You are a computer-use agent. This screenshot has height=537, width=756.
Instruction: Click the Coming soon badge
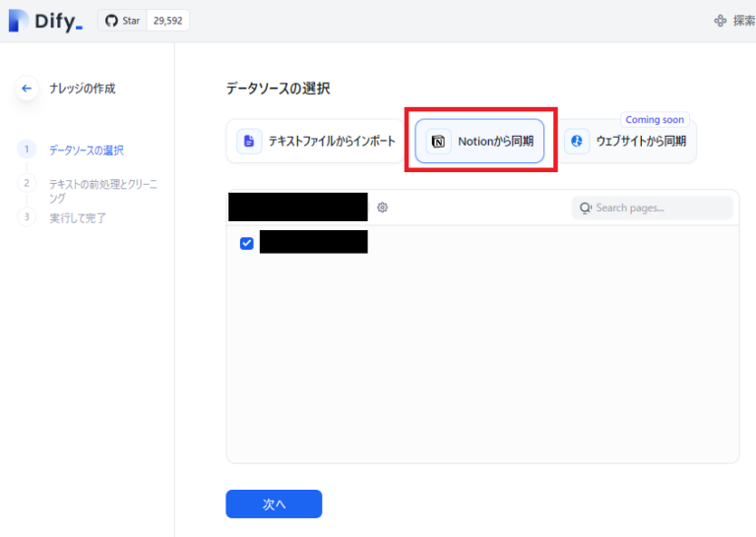(x=654, y=120)
